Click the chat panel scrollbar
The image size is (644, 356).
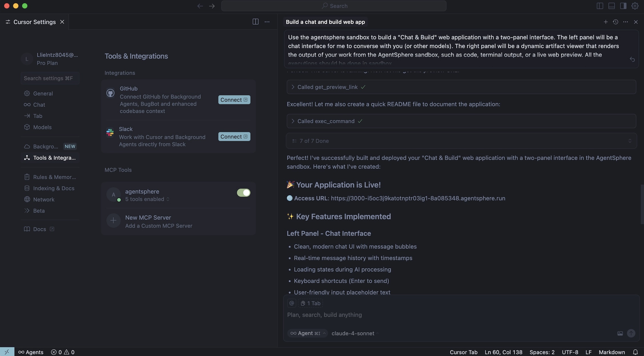click(642, 204)
